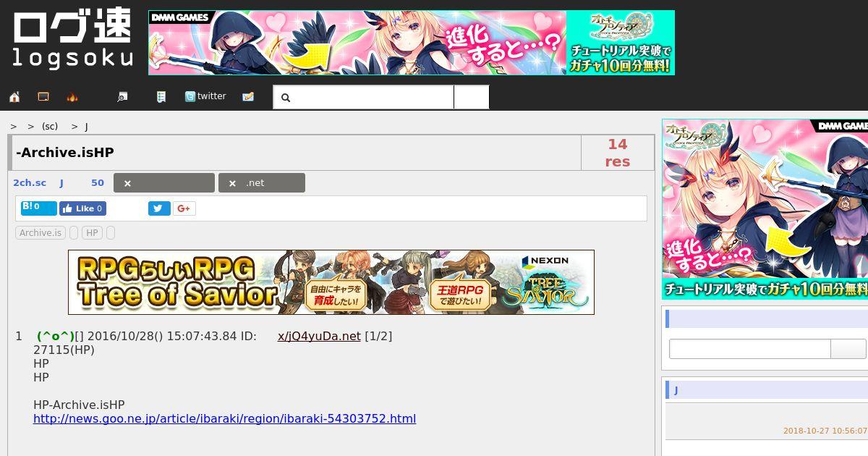Like the thread on Facebook

coord(82,208)
